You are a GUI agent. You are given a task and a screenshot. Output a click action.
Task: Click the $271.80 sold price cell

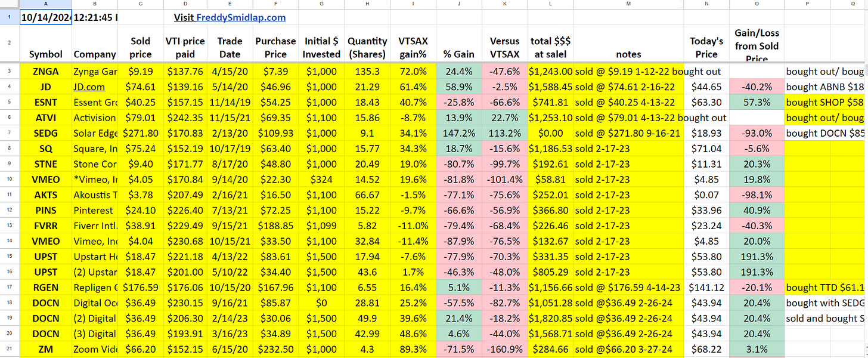[140, 133]
